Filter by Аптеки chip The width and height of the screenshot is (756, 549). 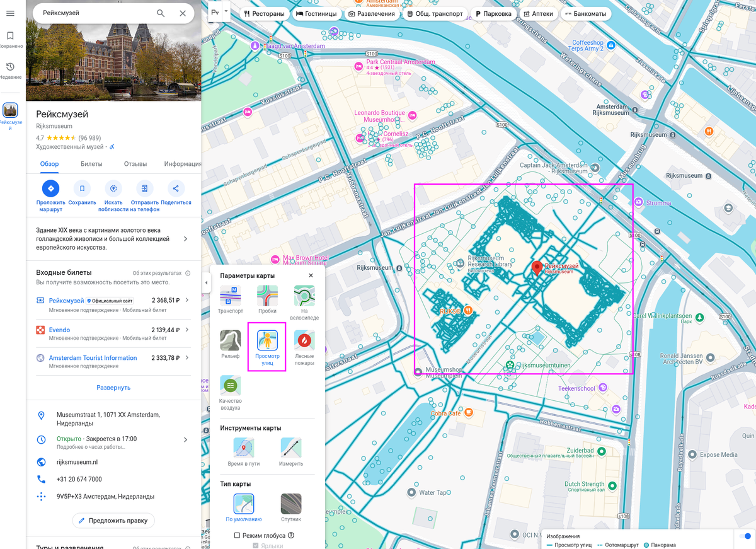[538, 13]
